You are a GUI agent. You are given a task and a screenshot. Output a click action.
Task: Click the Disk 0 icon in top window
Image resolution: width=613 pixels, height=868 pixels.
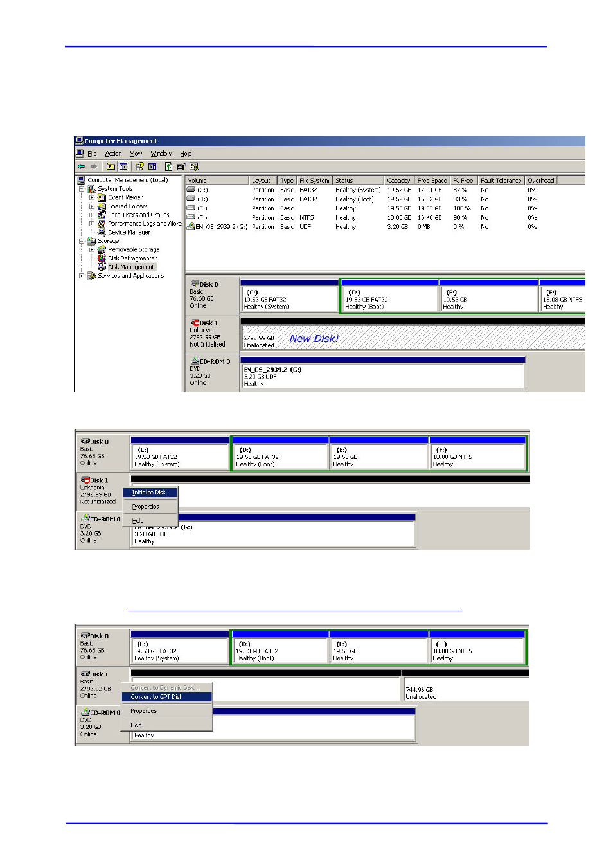(195, 284)
